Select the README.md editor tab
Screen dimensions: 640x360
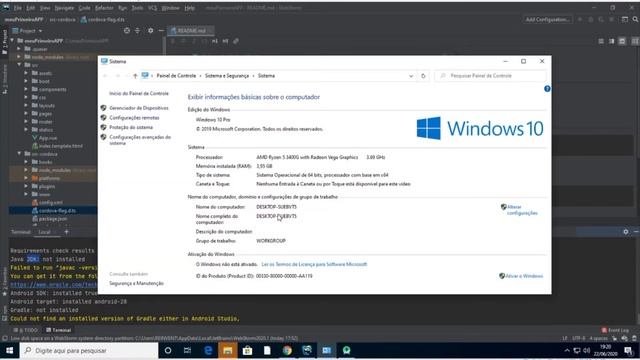(x=190, y=31)
